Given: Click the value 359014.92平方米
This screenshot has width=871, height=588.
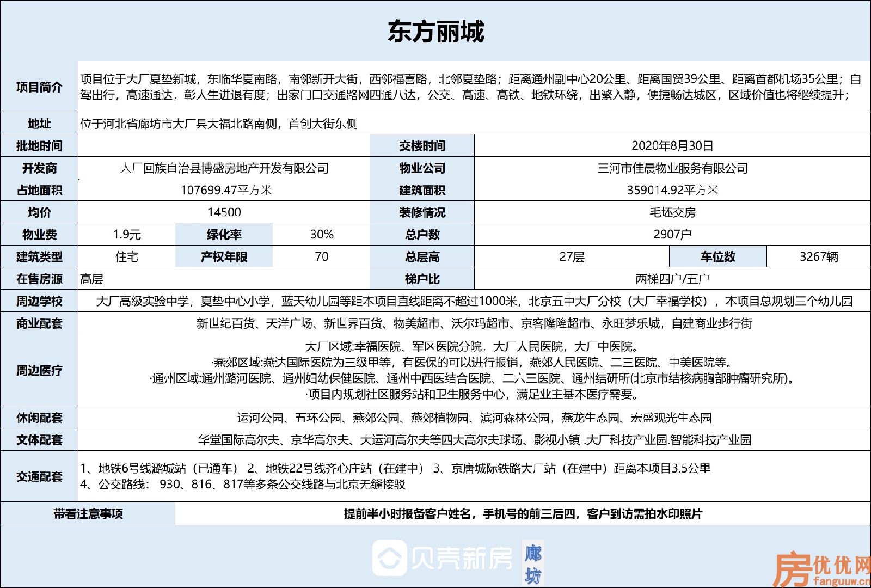Looking at the screenshot, I should (x=672, y=190).
